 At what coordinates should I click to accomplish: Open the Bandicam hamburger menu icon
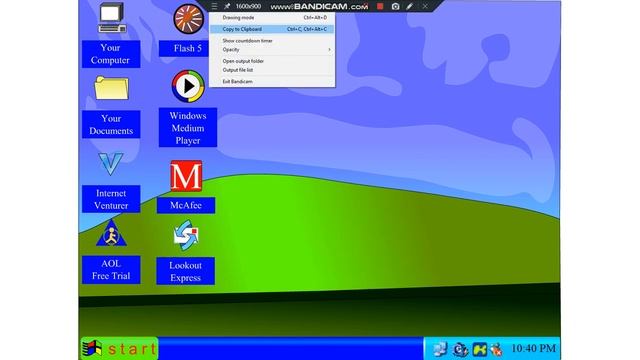[214, 6]
